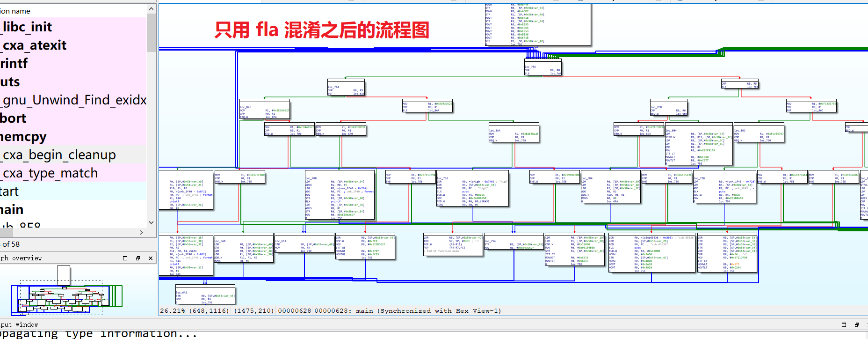Click the loc_86C graph node
This screenshot has height=339, width=868.
(759, 133)
